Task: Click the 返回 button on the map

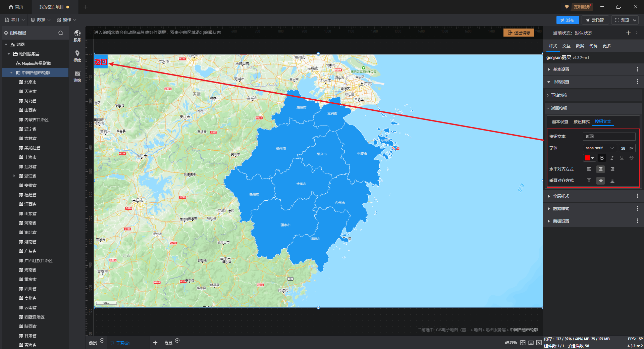Action: 101,61
